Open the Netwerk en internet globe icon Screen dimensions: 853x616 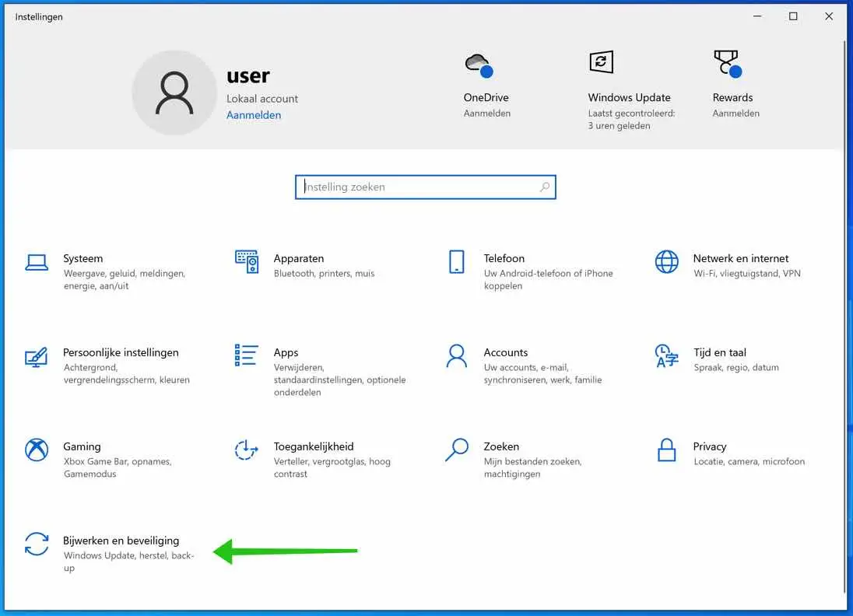(666, 261)
